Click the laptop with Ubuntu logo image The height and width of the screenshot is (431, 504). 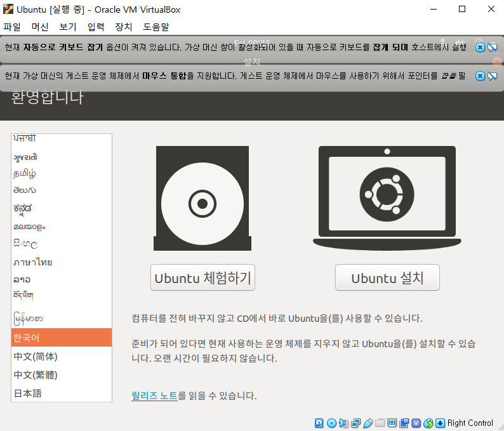coord(387,198)
